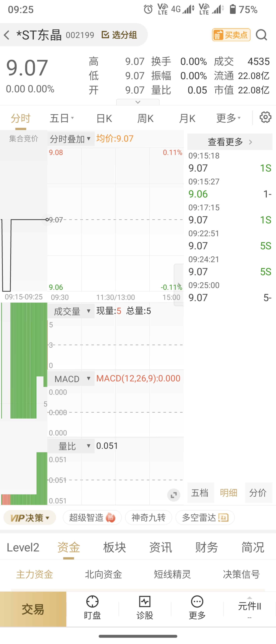Tap the 均价:9.07 average price label
276x644 pixels.
115,139
